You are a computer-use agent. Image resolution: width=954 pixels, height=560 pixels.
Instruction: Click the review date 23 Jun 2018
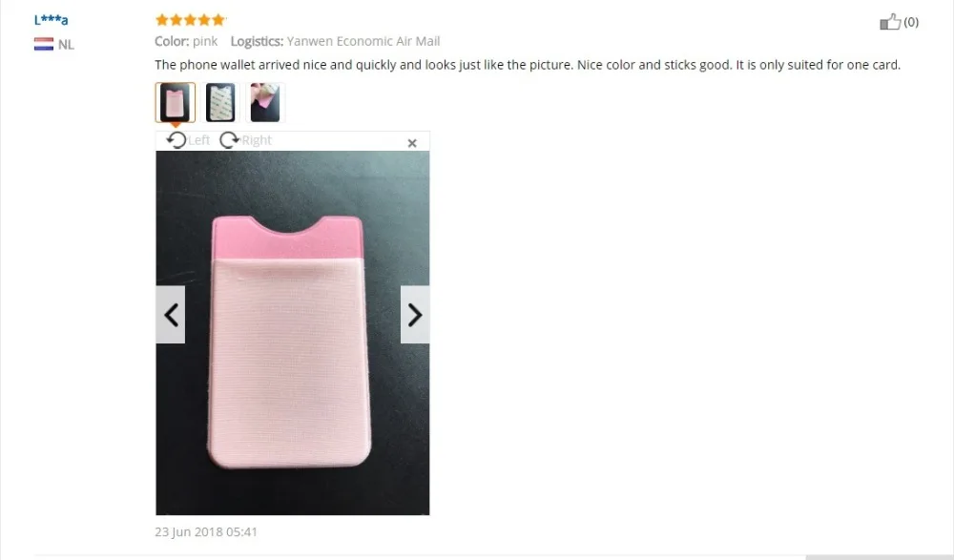pyautogui.click(x=206, y=531)
